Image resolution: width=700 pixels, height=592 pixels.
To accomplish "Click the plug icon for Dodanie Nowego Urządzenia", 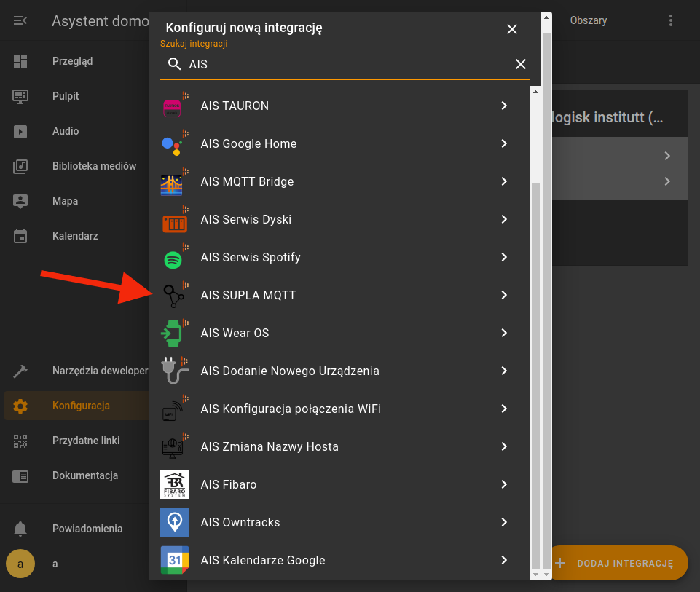I will point(174,371).
